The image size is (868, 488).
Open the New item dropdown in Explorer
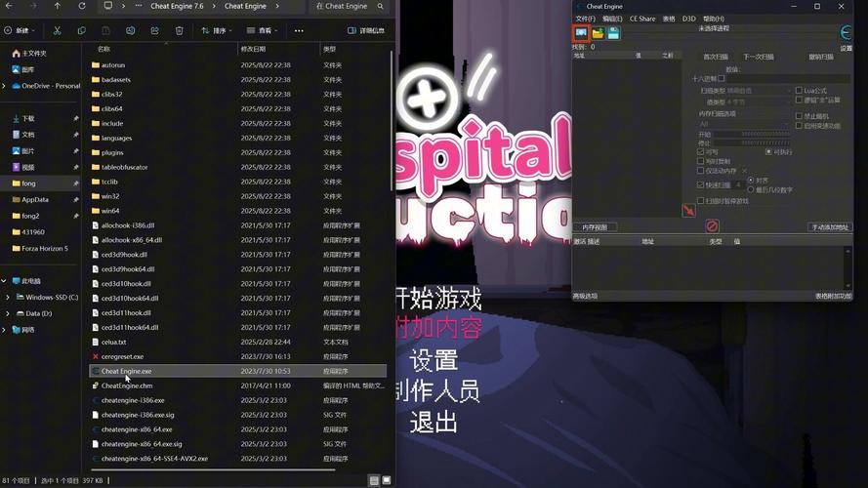[x=20, y=30]
